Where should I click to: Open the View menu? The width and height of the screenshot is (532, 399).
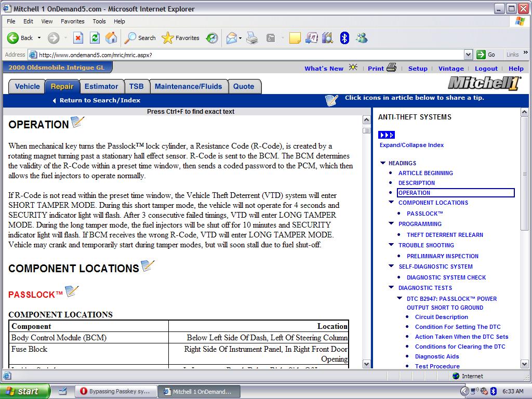tap(47, 21)
